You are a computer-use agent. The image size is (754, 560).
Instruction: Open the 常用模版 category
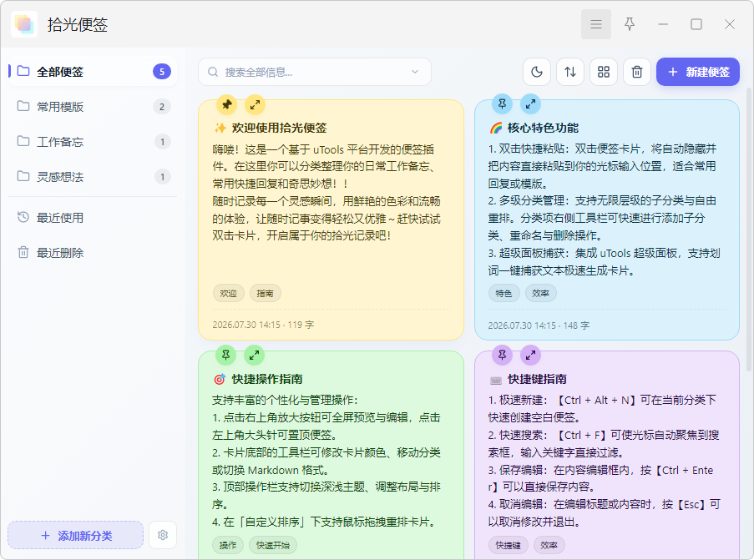tap(93, 107)
